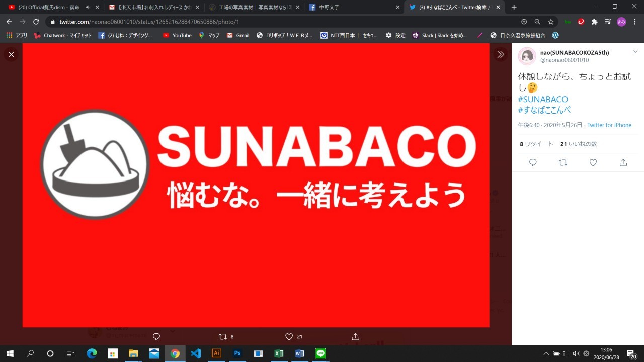644x362 pixels.
Task: Open the Facebook むね：デザイング bookmark
Action: [x=125, y=35]
